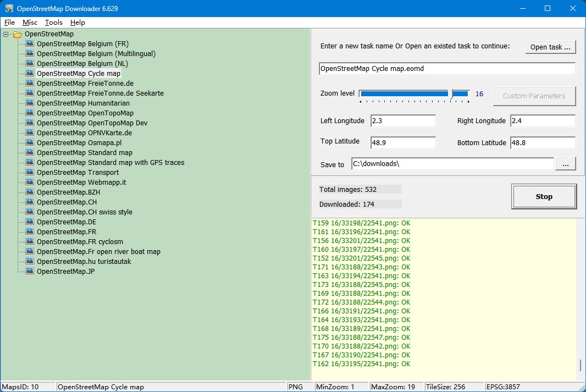586x392 pixels.
Task: Click the map icon beside OpenStreetMap Belgium (FR)
Action: click(30, 43)
